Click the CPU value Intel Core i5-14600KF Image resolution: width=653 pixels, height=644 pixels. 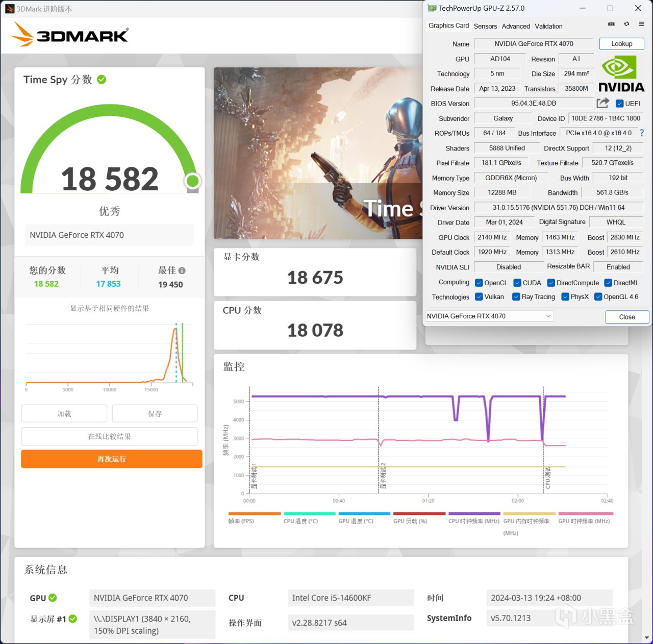coord(351,598)
